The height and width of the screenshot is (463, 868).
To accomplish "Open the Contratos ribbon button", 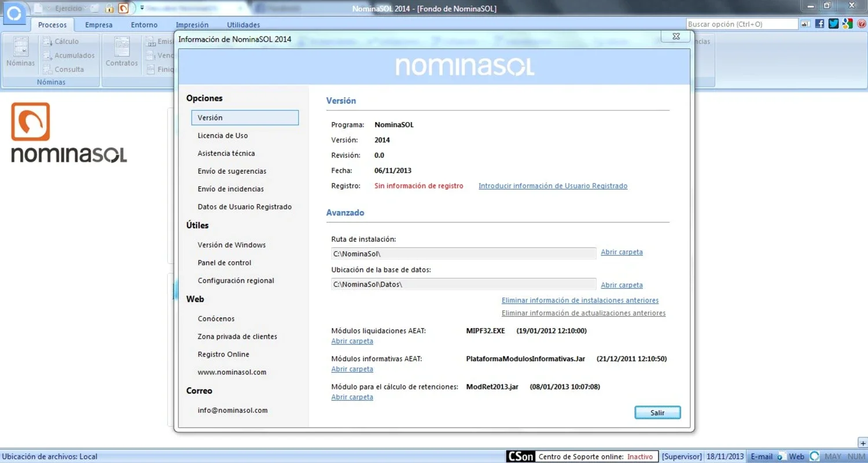I will coord(122,53).
